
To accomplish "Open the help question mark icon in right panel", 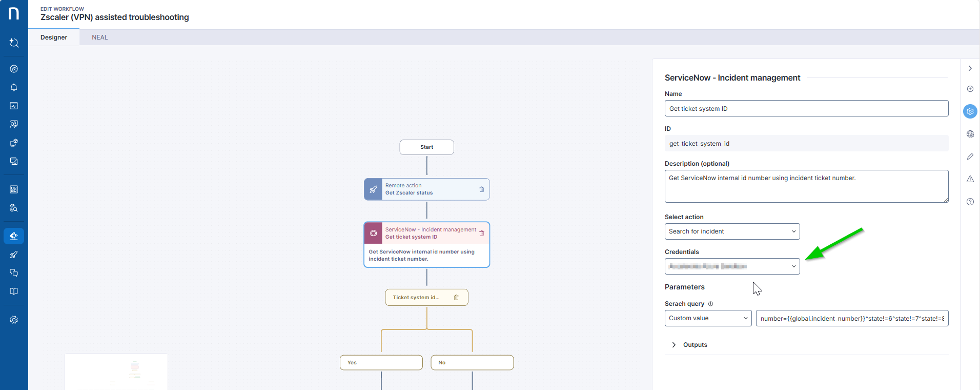I will point(970,202).
